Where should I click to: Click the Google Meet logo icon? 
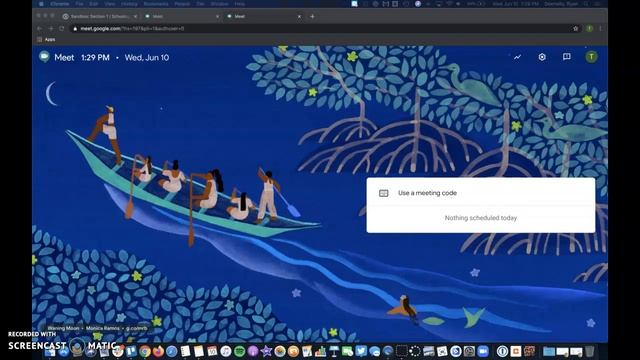pyautogui.click(x=44, y=57)
